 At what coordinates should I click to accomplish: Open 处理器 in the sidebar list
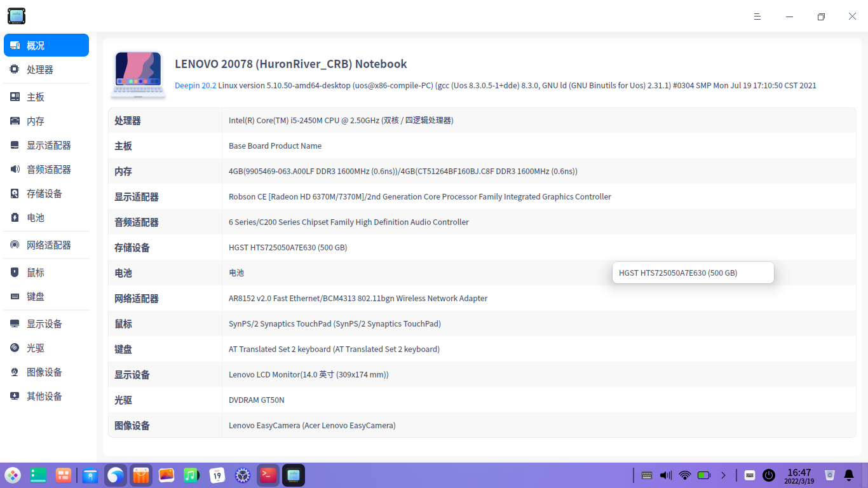coord(46,69)
